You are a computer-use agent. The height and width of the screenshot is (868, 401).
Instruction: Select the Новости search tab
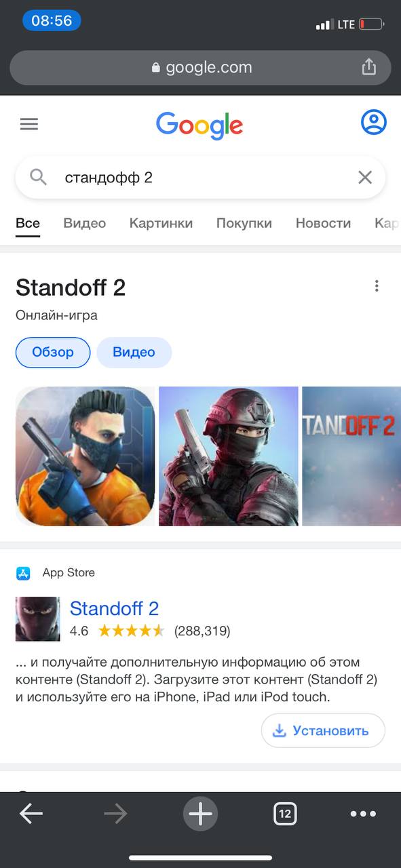pyautogui.click(x=323, y=223)
